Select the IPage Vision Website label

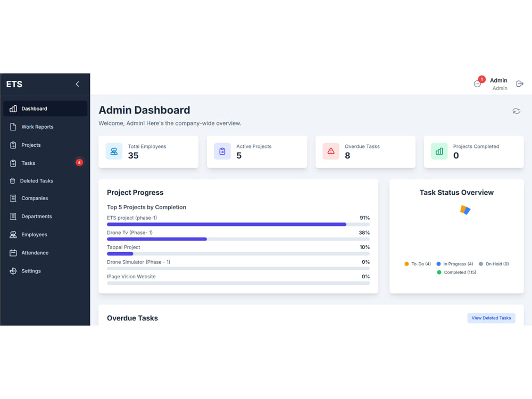point(131,277)
